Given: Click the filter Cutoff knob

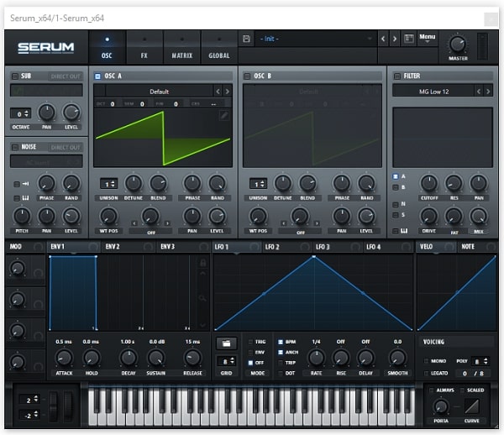Looking at the screenshot, I should (429, 183).
